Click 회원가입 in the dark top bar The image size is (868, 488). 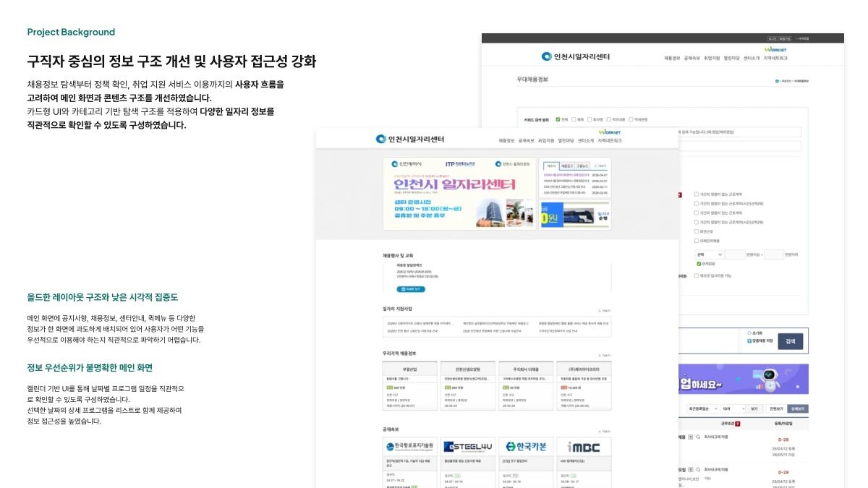coord(784,38)
